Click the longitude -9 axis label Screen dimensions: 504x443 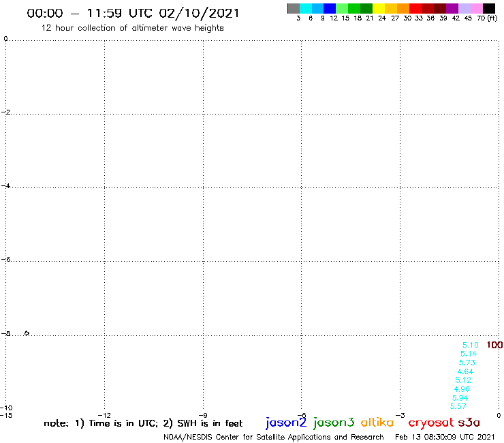[x=203, y=415]
